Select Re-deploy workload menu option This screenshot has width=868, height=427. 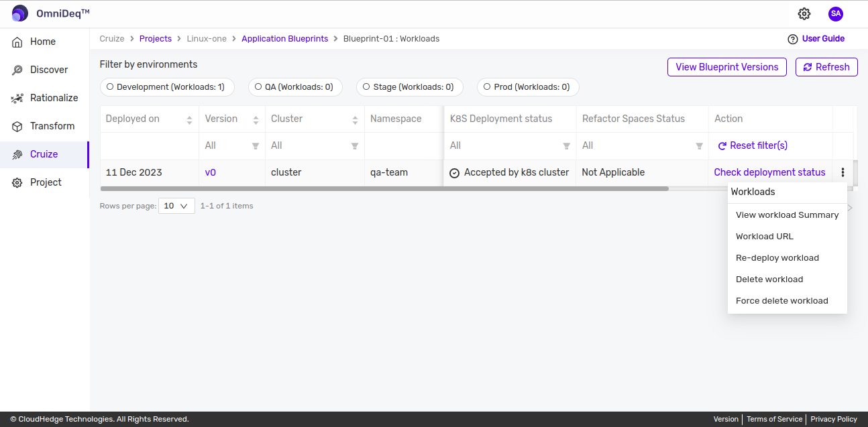(787, 258)
